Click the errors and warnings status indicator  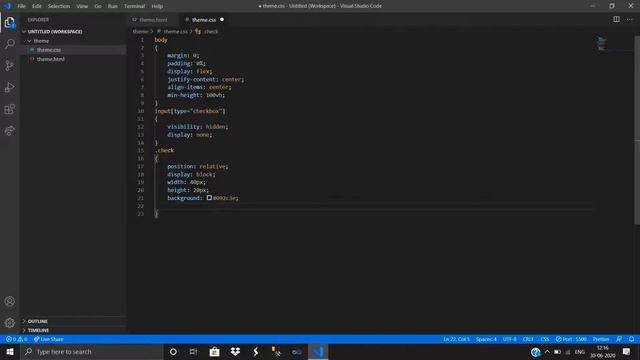click(17, 339)
